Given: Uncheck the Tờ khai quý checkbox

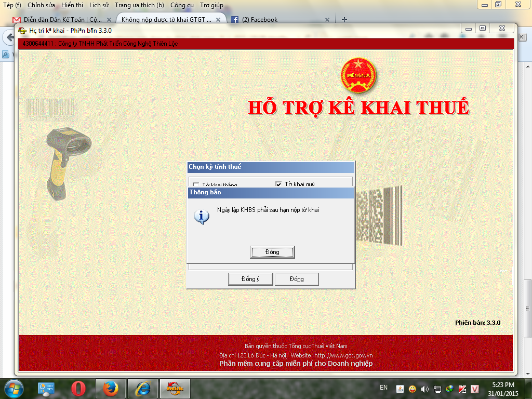Looking at the screenshot, I should (x=278, y=184).
